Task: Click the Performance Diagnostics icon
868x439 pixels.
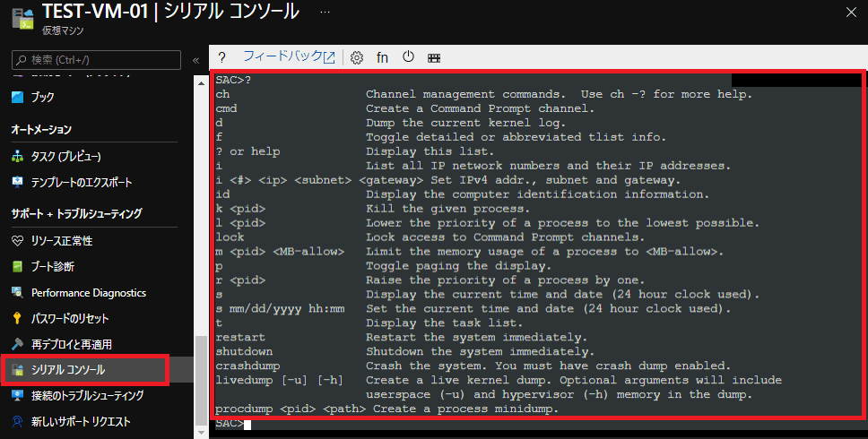Action: pyautogui.click(x=18, y=292)
